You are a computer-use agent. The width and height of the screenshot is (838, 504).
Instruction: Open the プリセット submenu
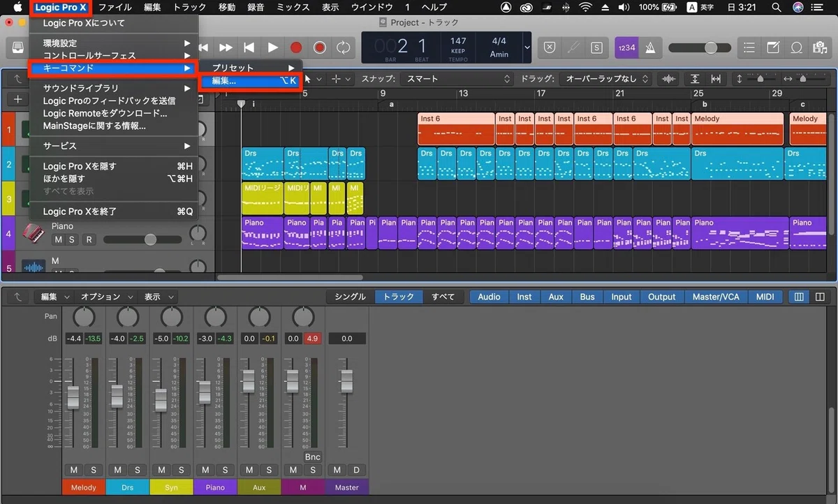coord(251,68)
